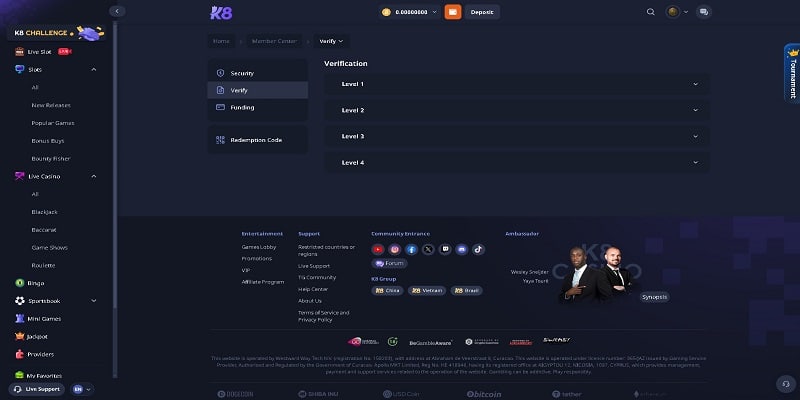The width and height of the screenshot is (800, 400).
Task: Click the Deposit button
Action: coord(482,12)
